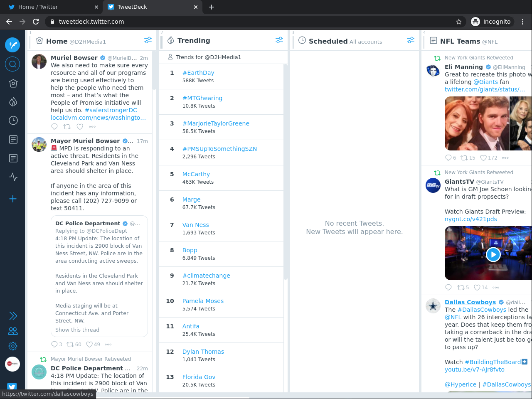Open the #PMSUpToSomethingSZN trend

point(219,149)
